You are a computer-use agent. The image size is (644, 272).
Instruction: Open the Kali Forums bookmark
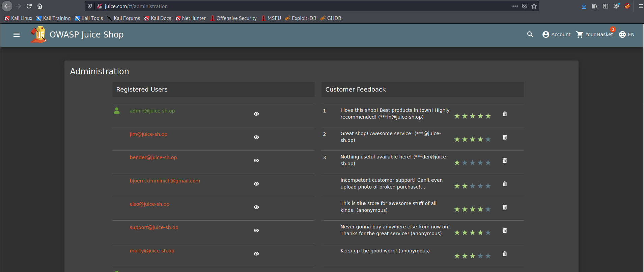[123, 18]
